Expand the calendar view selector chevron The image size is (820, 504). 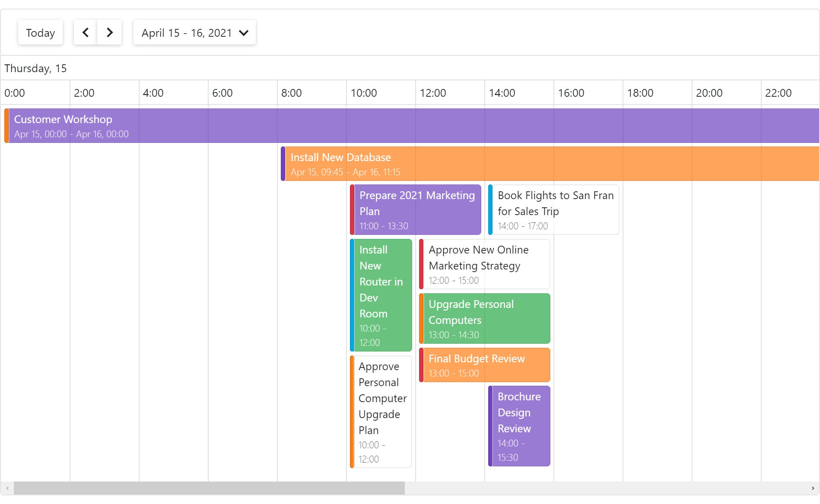click(244, 32)
